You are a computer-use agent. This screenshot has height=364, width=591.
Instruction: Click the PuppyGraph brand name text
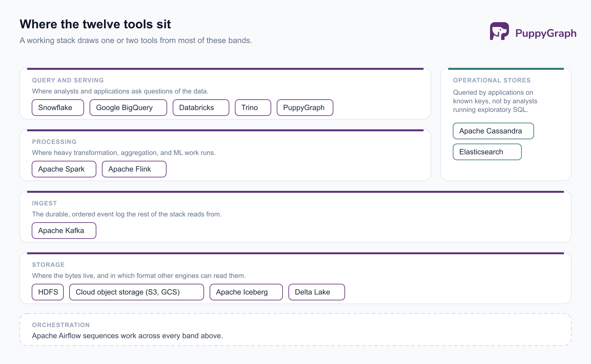[546, 33]
